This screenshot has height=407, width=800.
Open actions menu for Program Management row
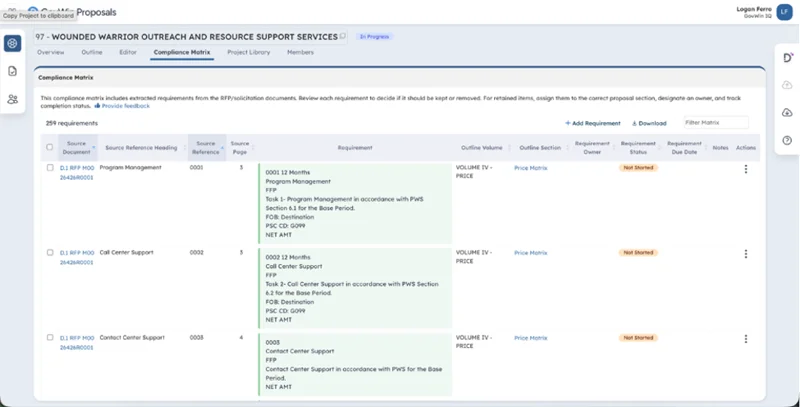tap(745, 169)
